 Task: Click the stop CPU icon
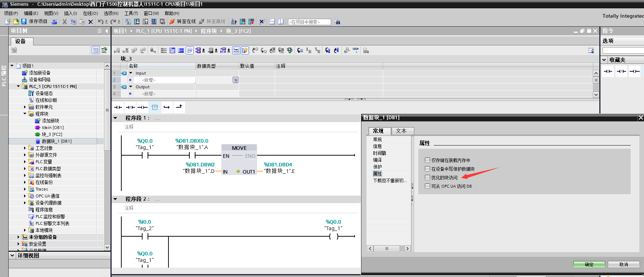click(x=251, y=22)
